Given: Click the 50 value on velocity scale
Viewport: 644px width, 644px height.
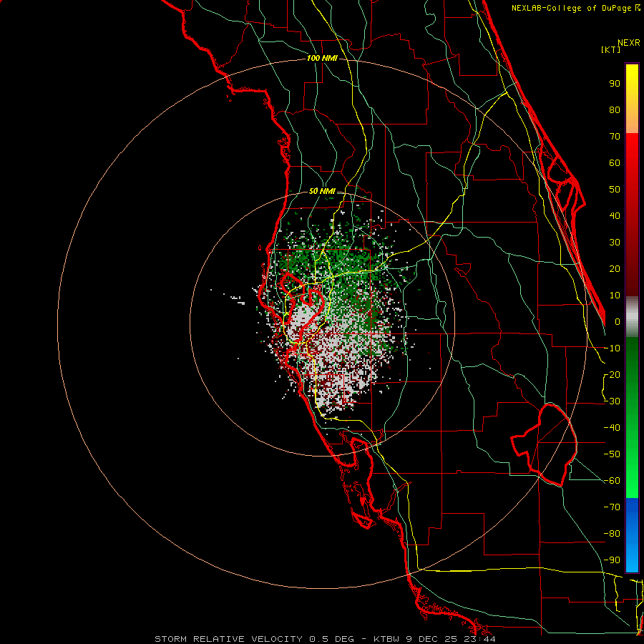Looking at the screenshot, I should point(615,190).
